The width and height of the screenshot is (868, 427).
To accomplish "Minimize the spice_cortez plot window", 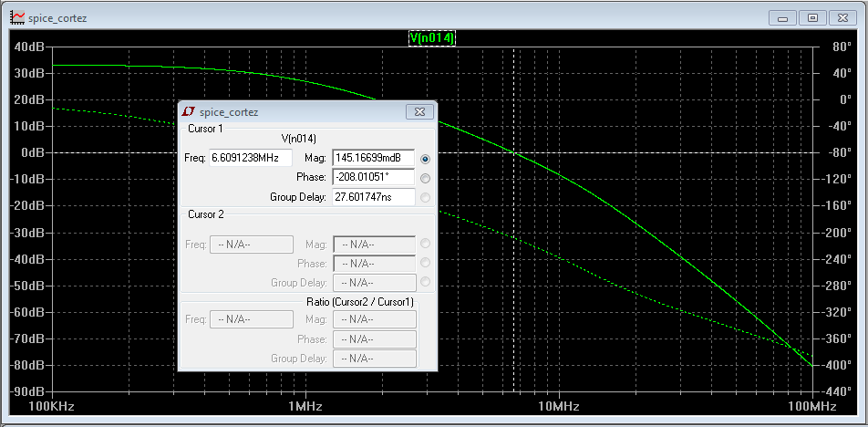I will coord(782,17).
